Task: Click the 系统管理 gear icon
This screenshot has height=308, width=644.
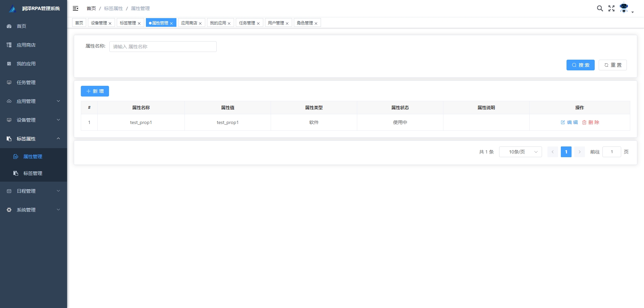Action: point(9,210)
